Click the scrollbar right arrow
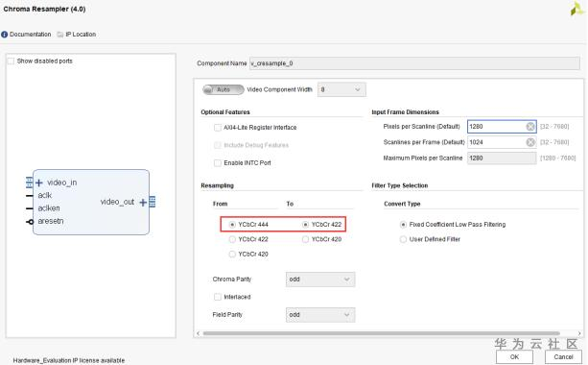 tap(579, 333)
